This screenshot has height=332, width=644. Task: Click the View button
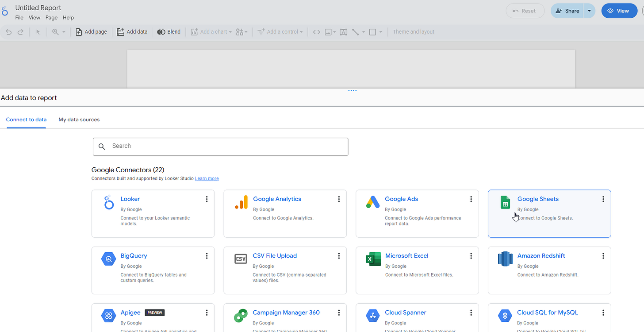click(618, 11)
